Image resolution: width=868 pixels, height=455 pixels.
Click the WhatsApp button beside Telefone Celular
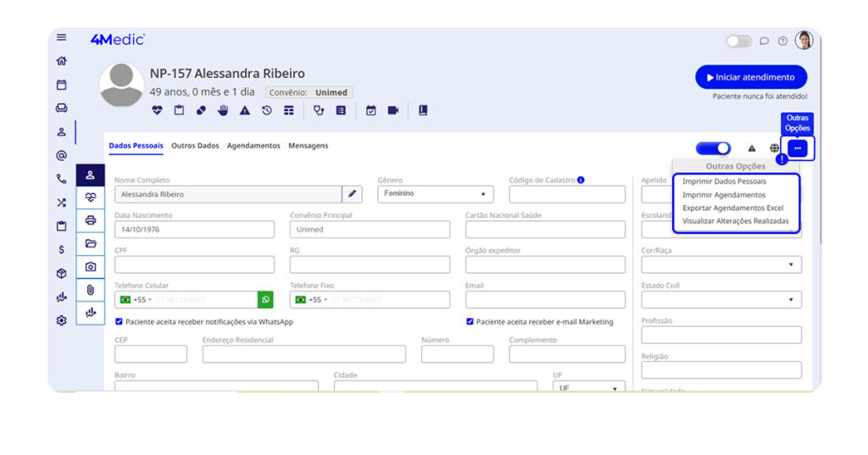coord(266,300)
